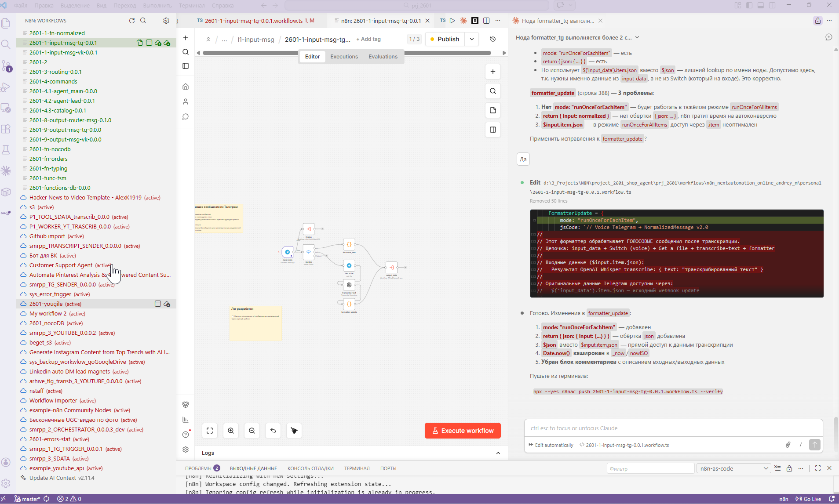Open the ТЕРМИНАЛ panel tab
Screen dimensions: 839x504
click(357, 468)
